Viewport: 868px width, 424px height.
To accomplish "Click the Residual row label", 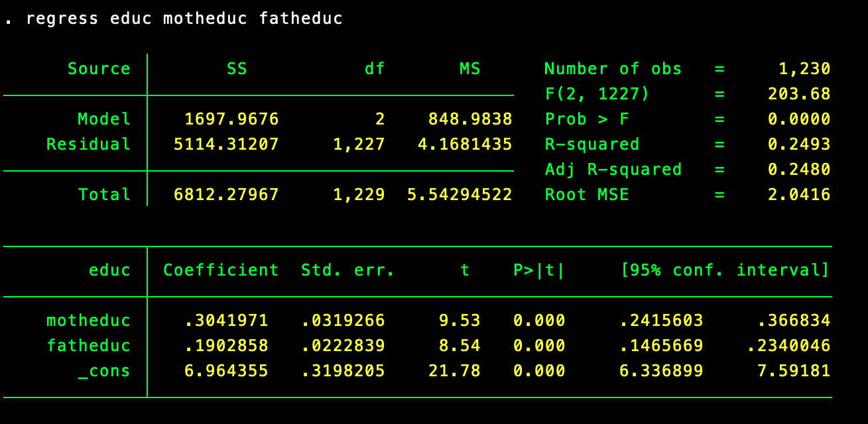I will tap(88, 144).
